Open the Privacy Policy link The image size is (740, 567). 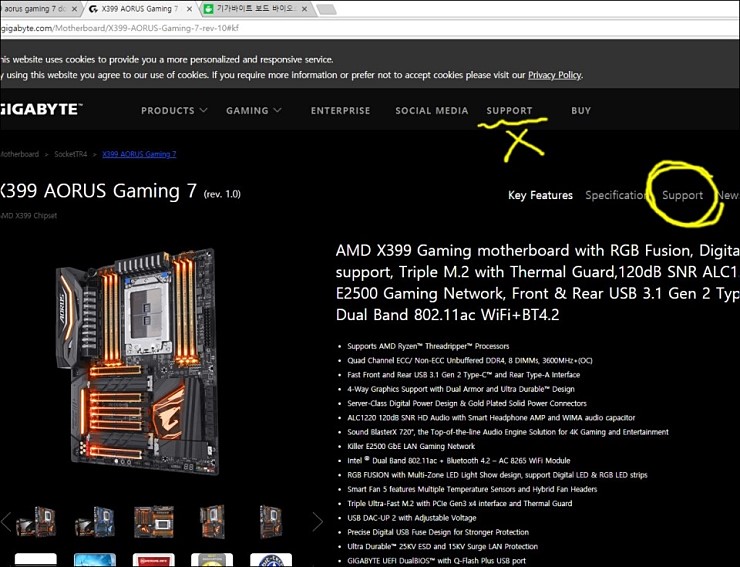[x=555, y=75]
